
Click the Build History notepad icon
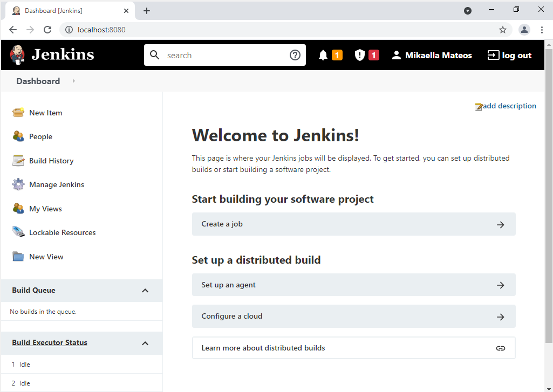coord(18,160)
